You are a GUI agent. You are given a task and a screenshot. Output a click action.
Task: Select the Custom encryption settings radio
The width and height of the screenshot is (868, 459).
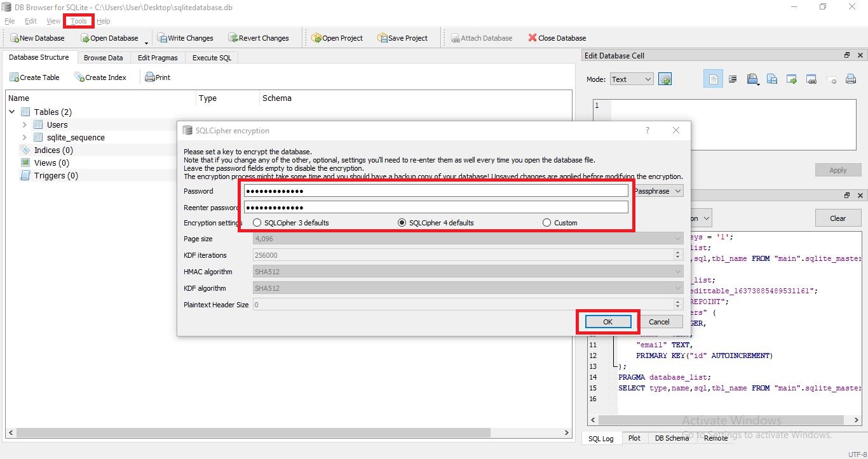click(x=546, y=223)
